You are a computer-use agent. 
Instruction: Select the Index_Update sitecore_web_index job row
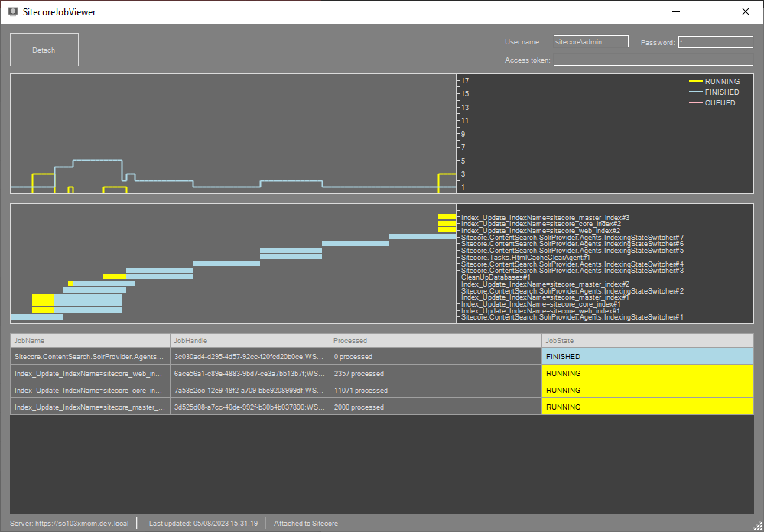click(89, 374)
